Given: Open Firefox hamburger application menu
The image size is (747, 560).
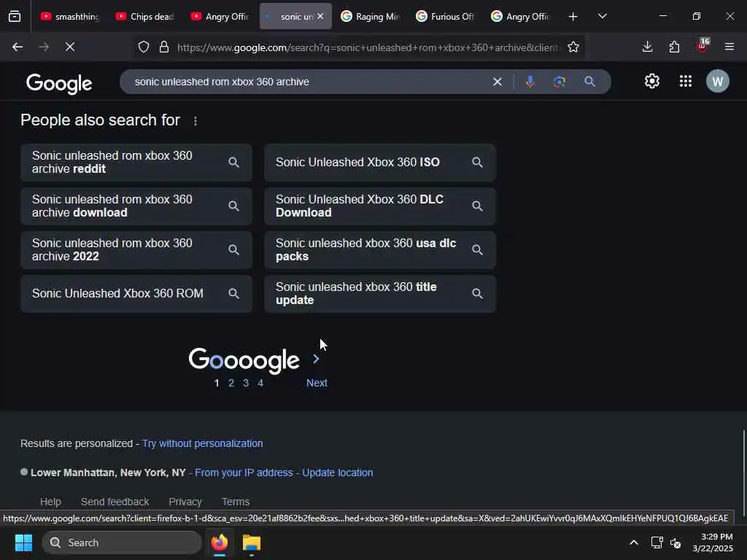Looking at the screenshot, I should [x=729, y=47].
